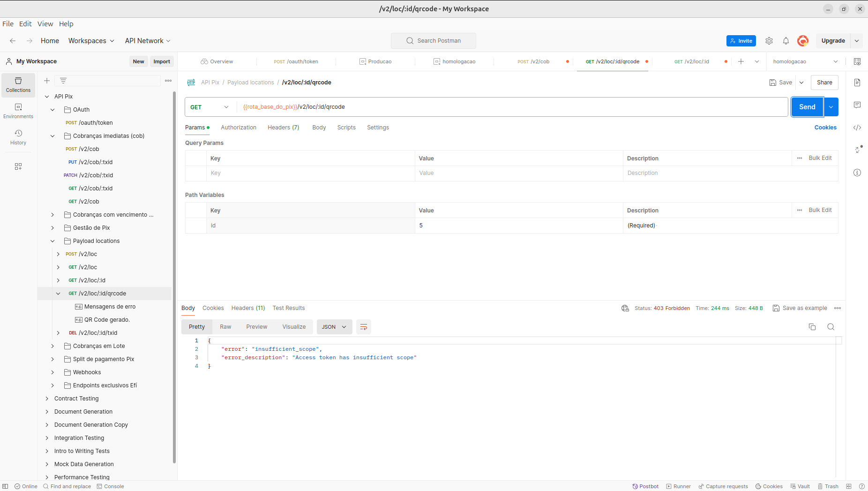868x491 pixels.
Task: Select the QR Code gerado. example
Action: coord(107,320)
